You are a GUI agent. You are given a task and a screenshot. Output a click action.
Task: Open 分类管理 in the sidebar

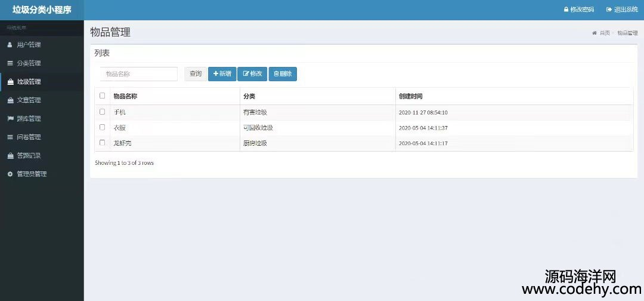click(x=42, y=63)
